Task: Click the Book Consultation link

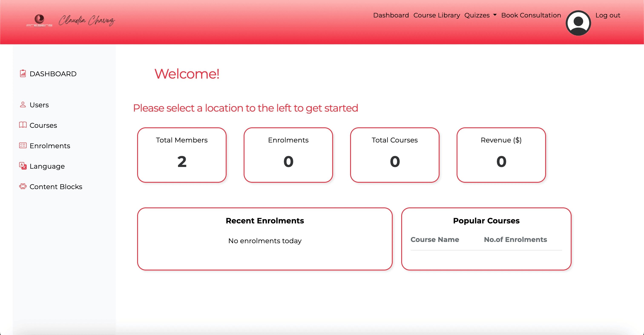Action: (531, 15)
